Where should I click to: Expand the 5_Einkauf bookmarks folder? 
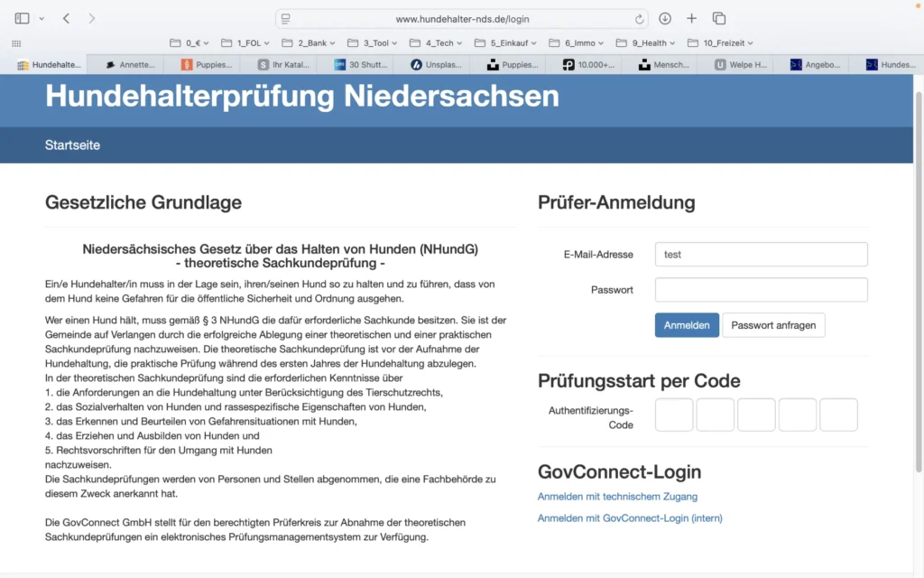click(x=505, y=43)
